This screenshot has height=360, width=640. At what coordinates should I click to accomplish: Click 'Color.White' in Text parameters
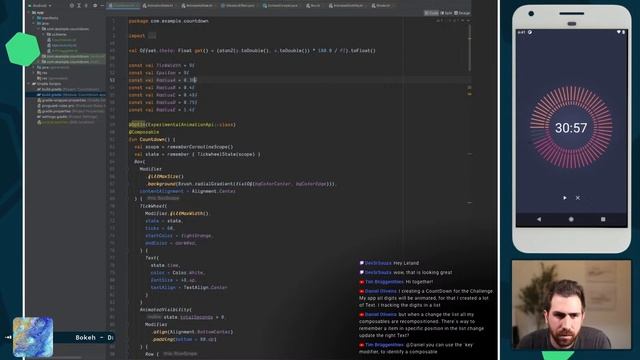[x=188, y=273]
